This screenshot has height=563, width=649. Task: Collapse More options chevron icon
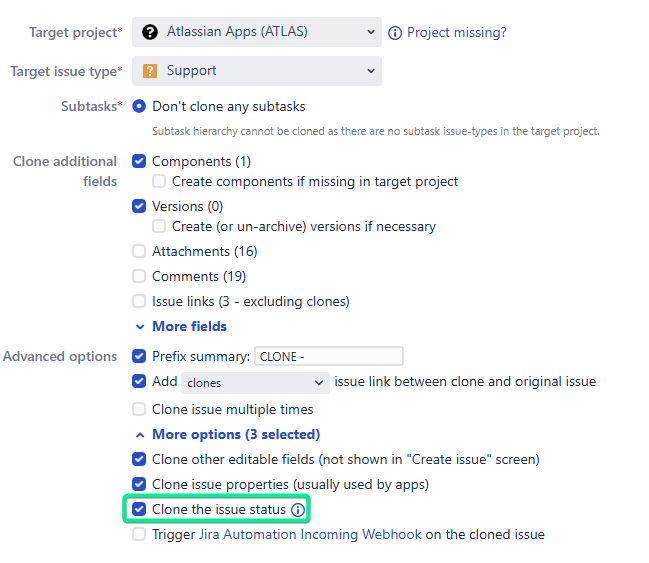140,435
